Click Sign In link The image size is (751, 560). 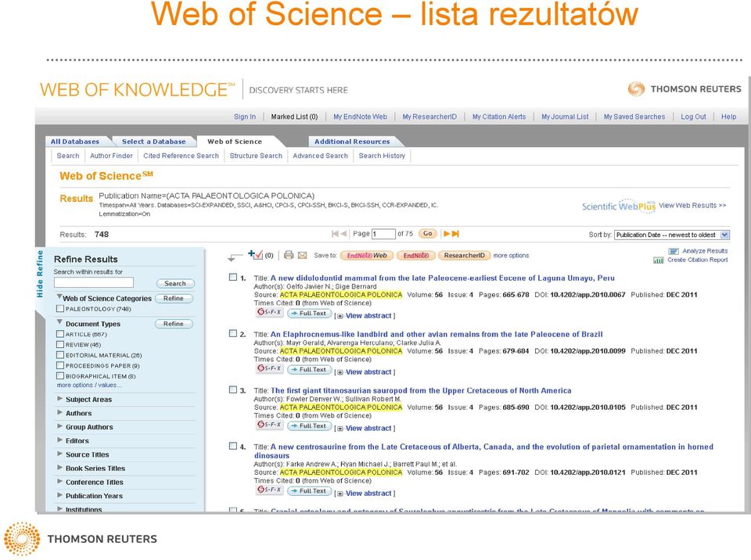[245, 117]
